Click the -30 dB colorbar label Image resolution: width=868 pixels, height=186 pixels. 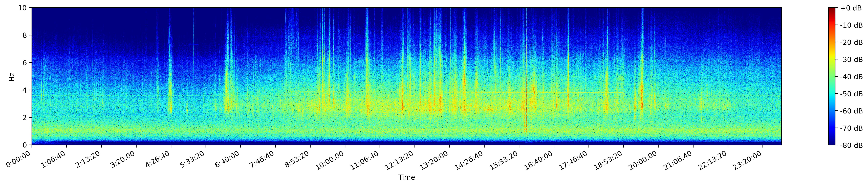pos(852,60)
